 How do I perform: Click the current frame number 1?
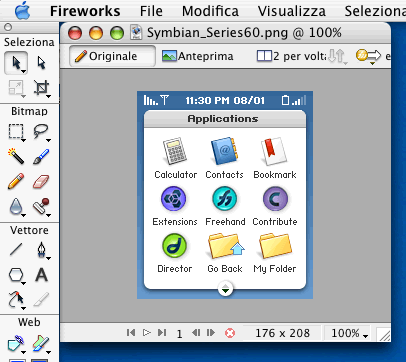click(x=179, y=334)
